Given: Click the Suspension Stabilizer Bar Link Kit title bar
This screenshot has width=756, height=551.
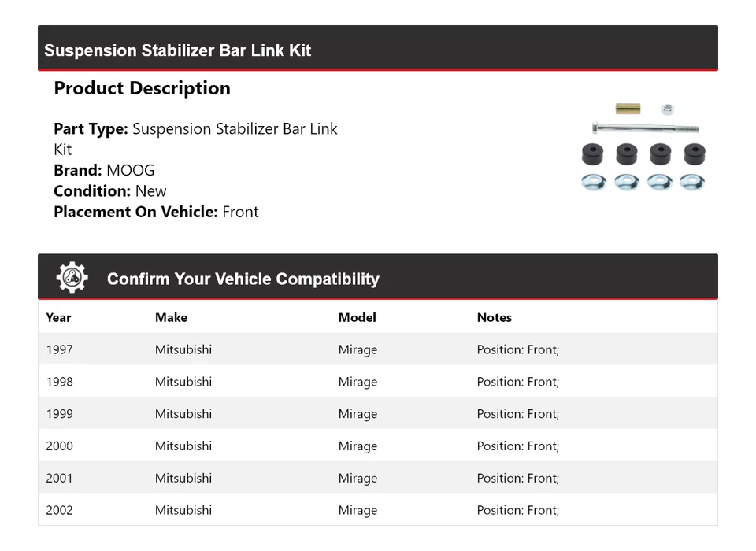Looking at the screenshot, I should tap(178, 50).
